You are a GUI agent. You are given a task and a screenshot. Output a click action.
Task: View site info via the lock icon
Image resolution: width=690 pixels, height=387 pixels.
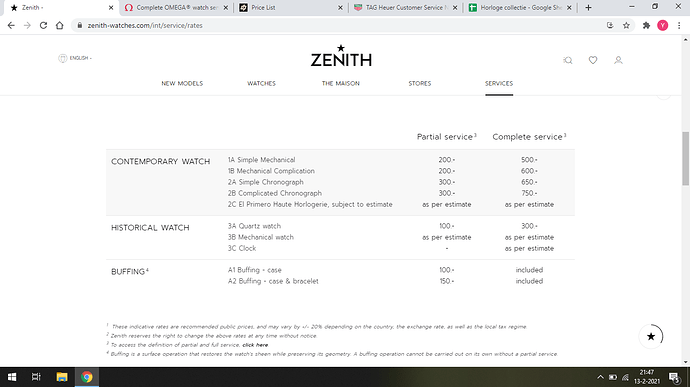[x=80, y=26]
